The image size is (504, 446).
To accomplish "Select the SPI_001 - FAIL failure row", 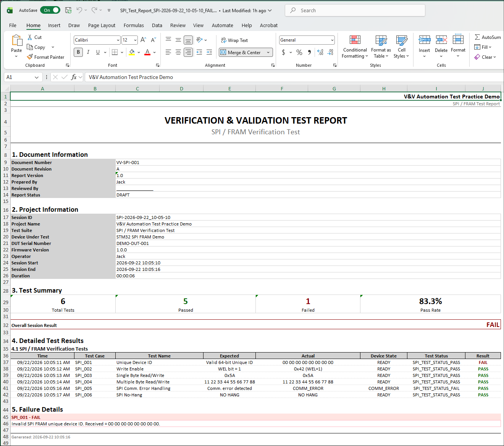I will [255, 417].
